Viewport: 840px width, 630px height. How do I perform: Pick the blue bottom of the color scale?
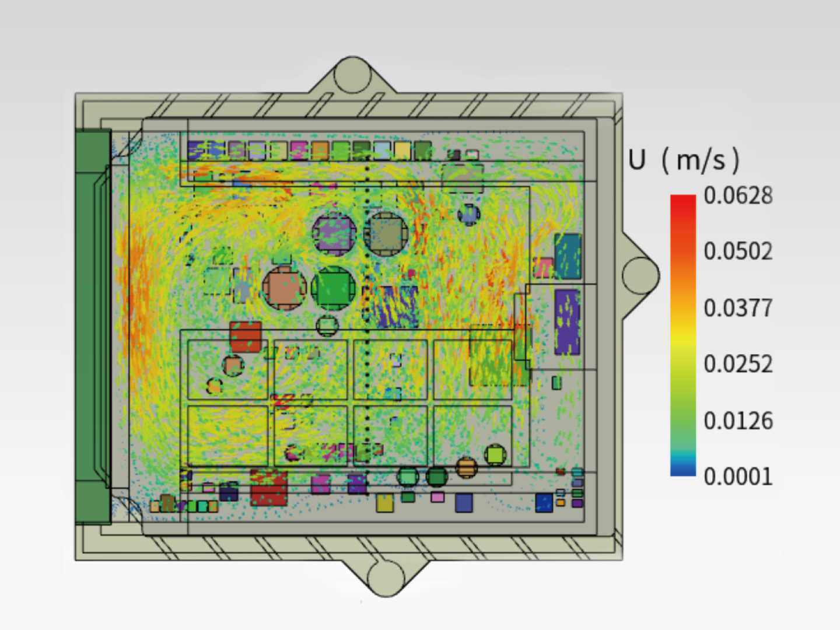pos(683,471)
